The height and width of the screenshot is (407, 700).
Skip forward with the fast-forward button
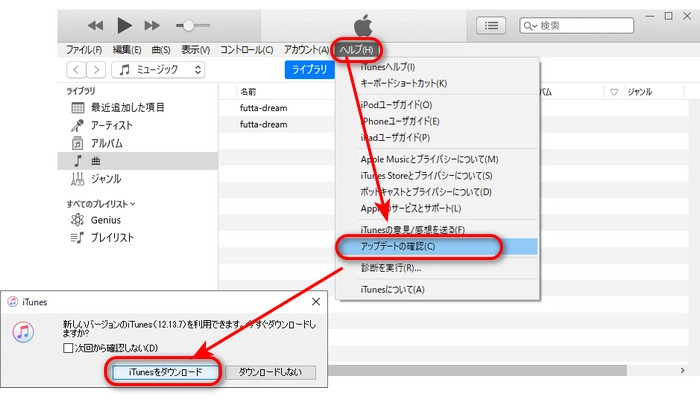click(152, 25)
